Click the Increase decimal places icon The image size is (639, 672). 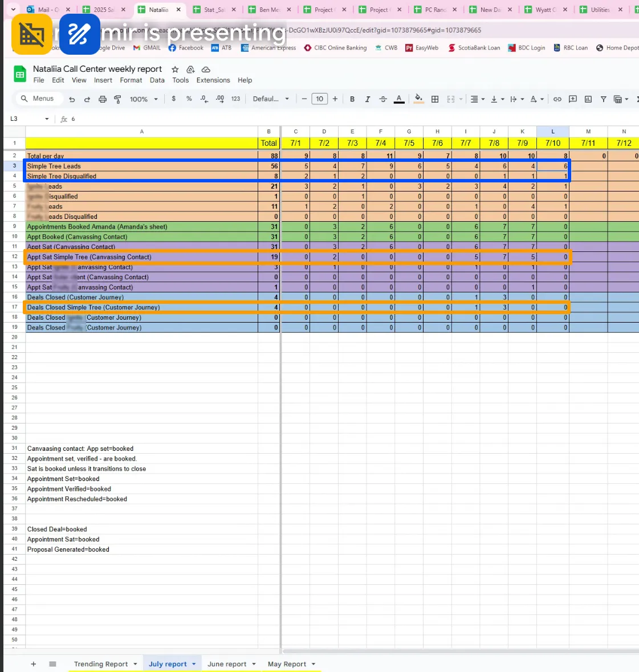(220, 99)
